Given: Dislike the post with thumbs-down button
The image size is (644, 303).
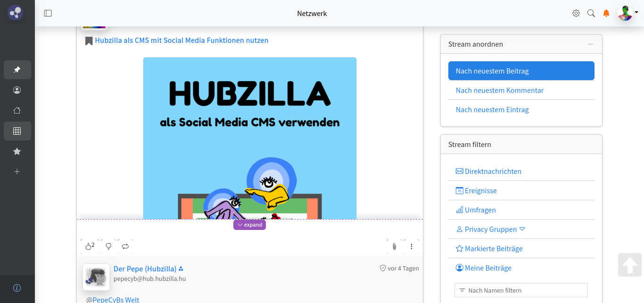Looking at the screenshot, I should (108, 246).
